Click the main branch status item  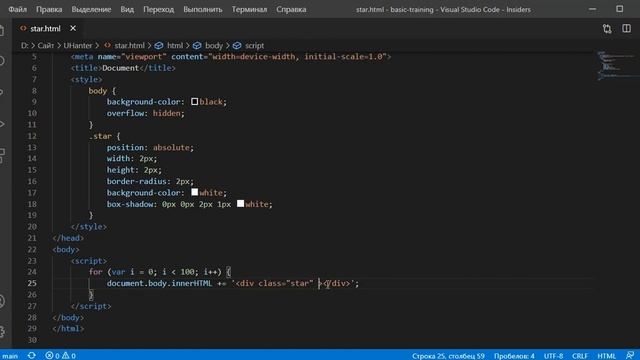pos(10,356)
